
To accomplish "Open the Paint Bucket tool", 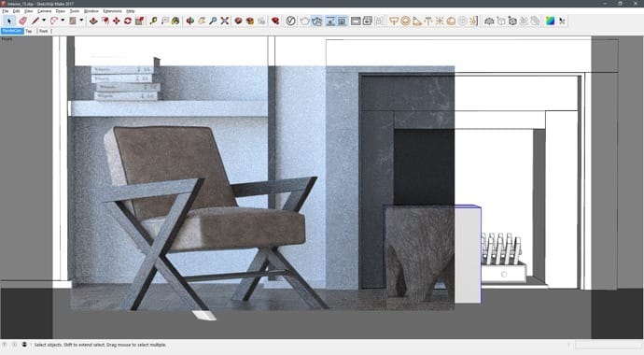I will 175,21.
